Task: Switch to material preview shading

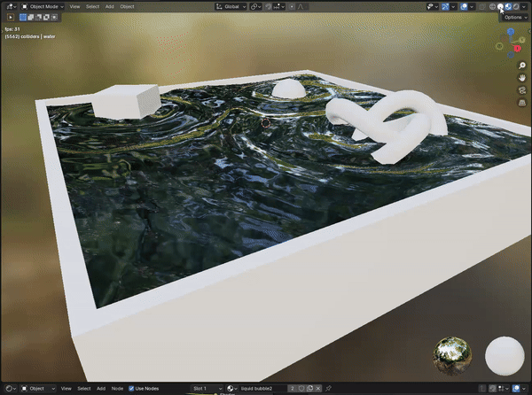Action: click(508, 6)
